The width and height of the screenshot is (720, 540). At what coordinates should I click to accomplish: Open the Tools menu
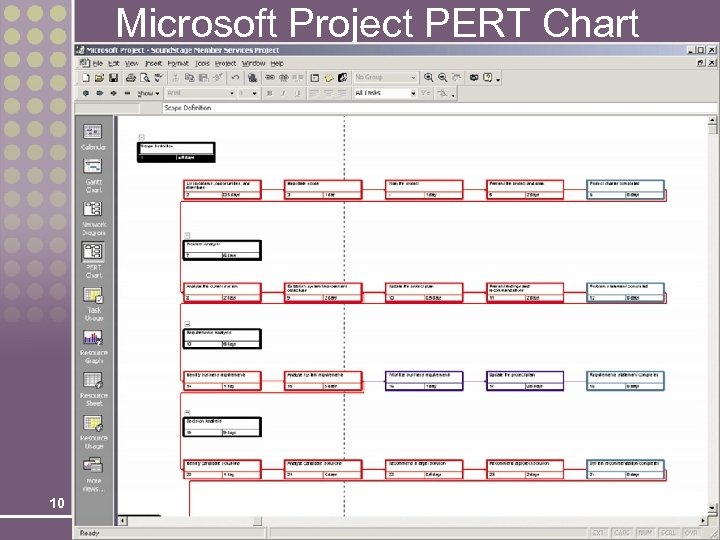[x=202, y=63]
